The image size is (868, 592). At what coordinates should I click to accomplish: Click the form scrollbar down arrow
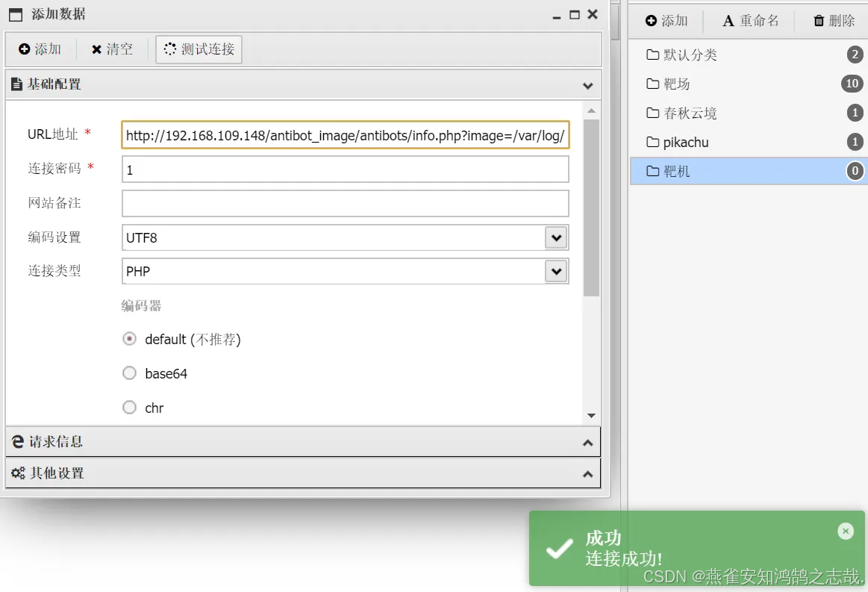[x=591, y=415]
